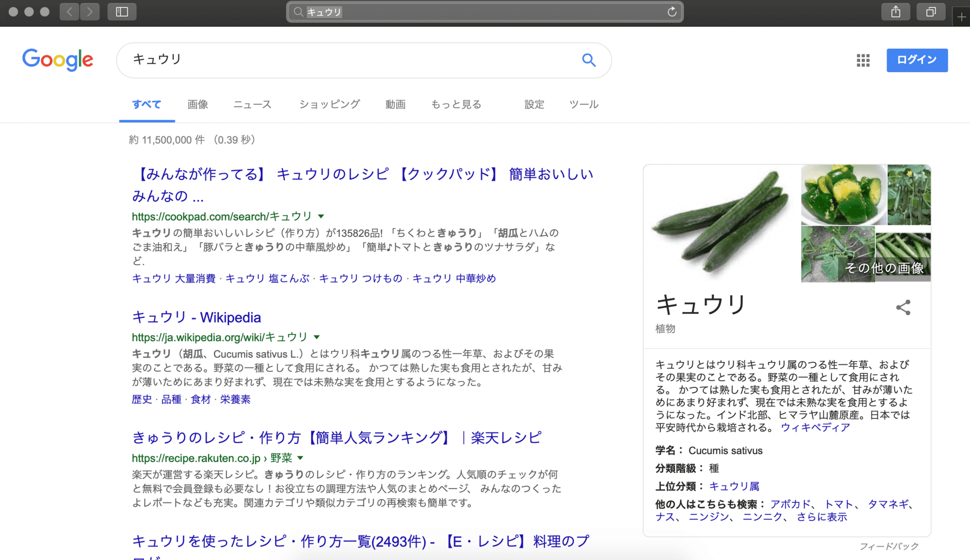Image resolution: width=970 pixels, height=560 pixels.
Task: Toggle the Safari sidebar button
Action: tap(122, 11)
